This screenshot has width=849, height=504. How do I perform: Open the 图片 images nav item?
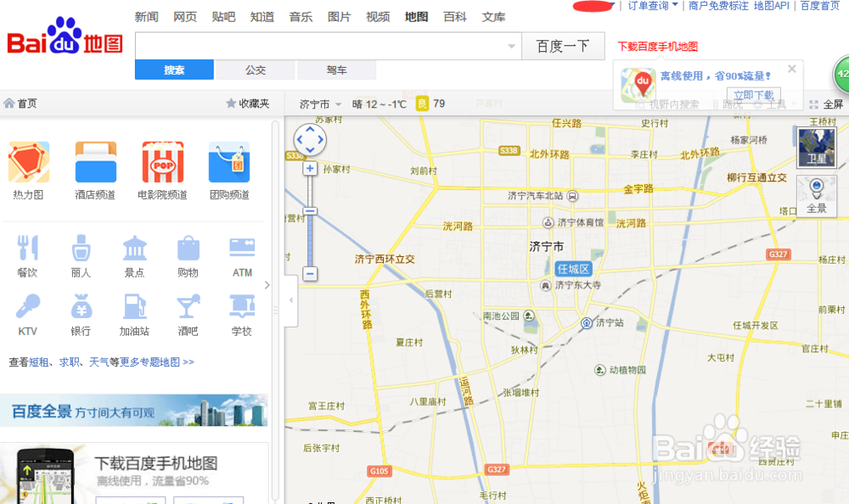[340, 17]
